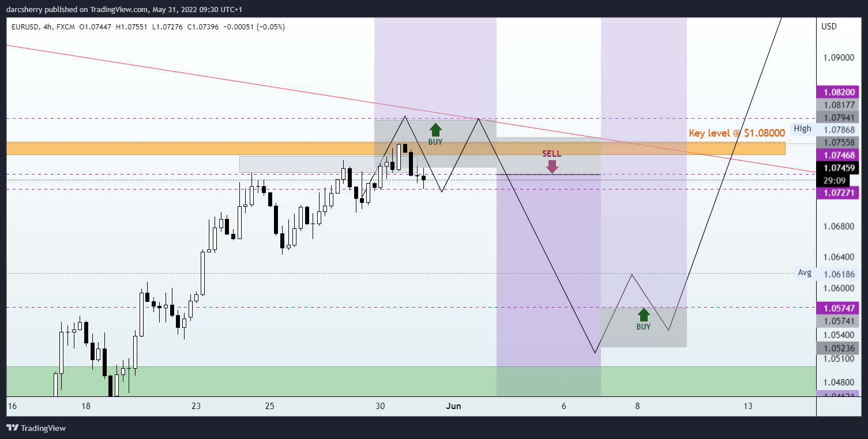The height and width of the screenshot is (439, 868).
Task: Click the date label 13 on time axis
Action: [747, 406]
